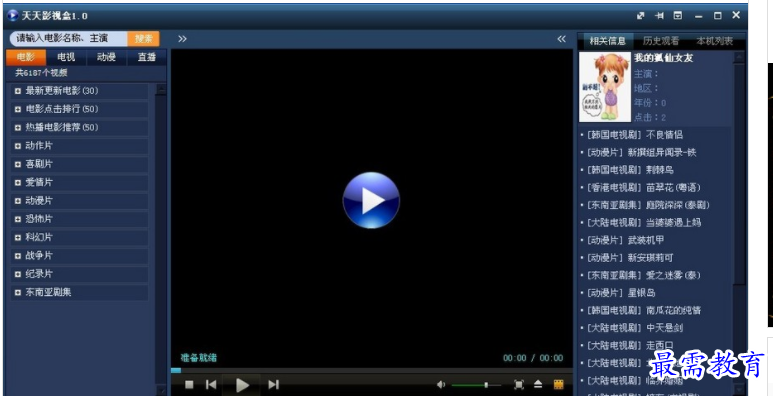Open [韩国电视剧] 南瓜花的纯情 link

[x=644, y=310]
